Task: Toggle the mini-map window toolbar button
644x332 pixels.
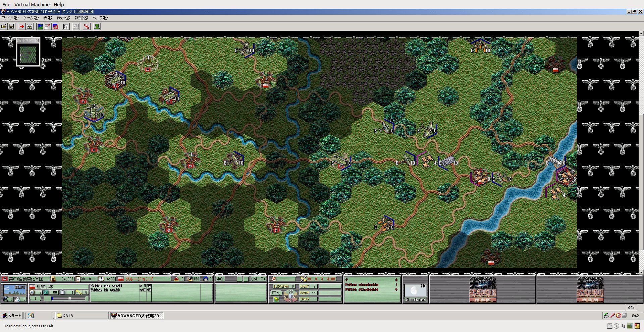Action: pyautogui.click(x=48, y=26)
